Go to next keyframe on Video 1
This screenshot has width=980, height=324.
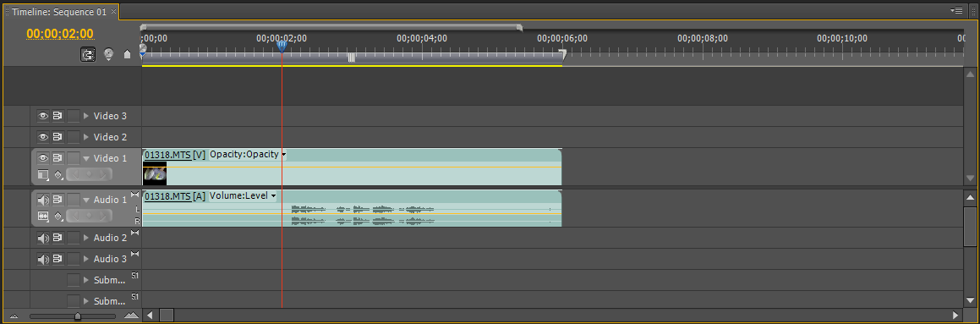103,174
